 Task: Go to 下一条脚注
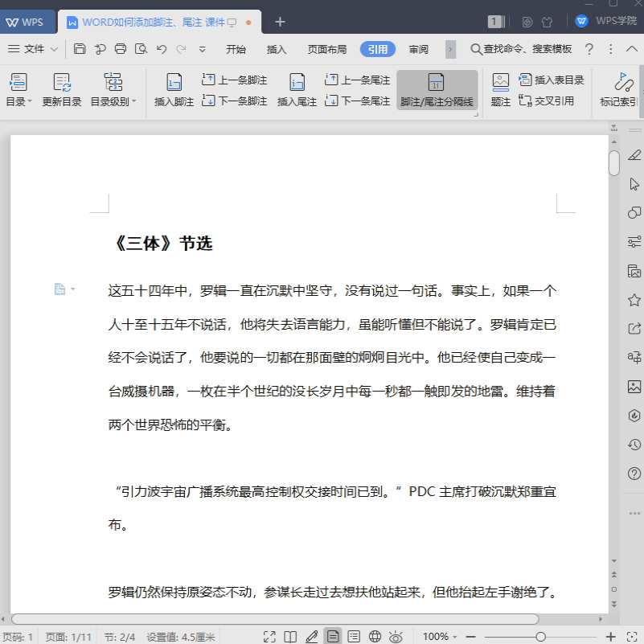[235, 100]
